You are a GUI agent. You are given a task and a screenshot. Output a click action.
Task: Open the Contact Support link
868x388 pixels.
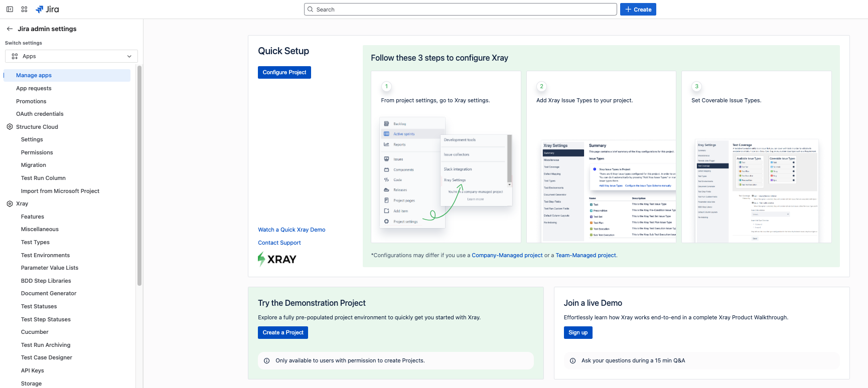tap(279, 243)
